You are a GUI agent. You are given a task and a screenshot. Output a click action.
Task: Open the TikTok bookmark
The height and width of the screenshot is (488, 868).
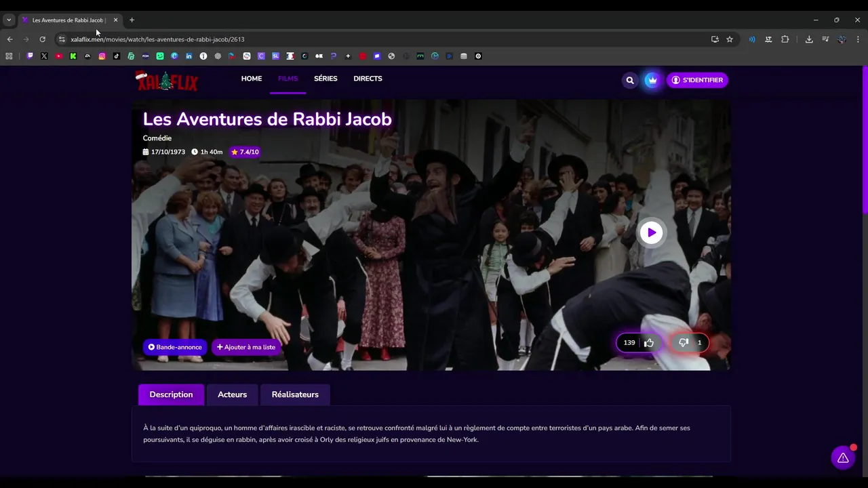point(117,56)
